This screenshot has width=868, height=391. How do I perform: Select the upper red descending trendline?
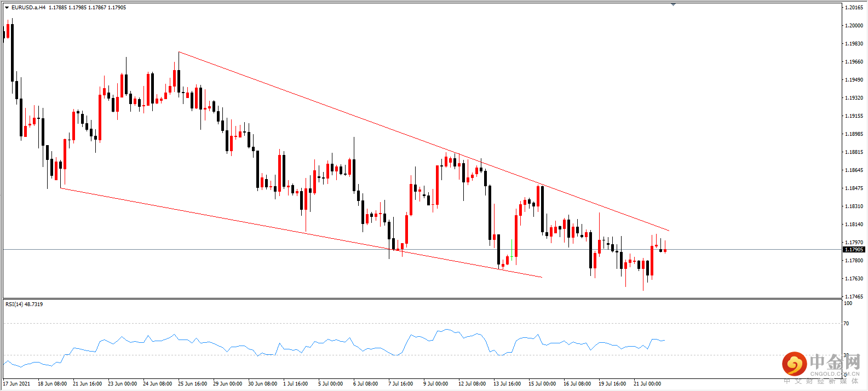pyautogui.click(x=424, y=141)
